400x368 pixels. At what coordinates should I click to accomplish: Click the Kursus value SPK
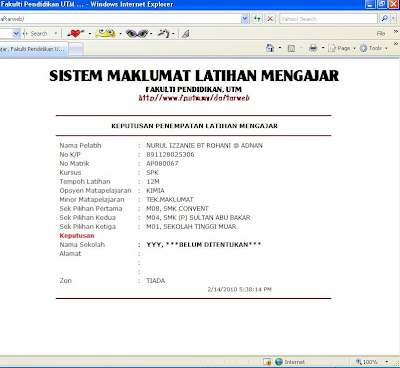152,172
